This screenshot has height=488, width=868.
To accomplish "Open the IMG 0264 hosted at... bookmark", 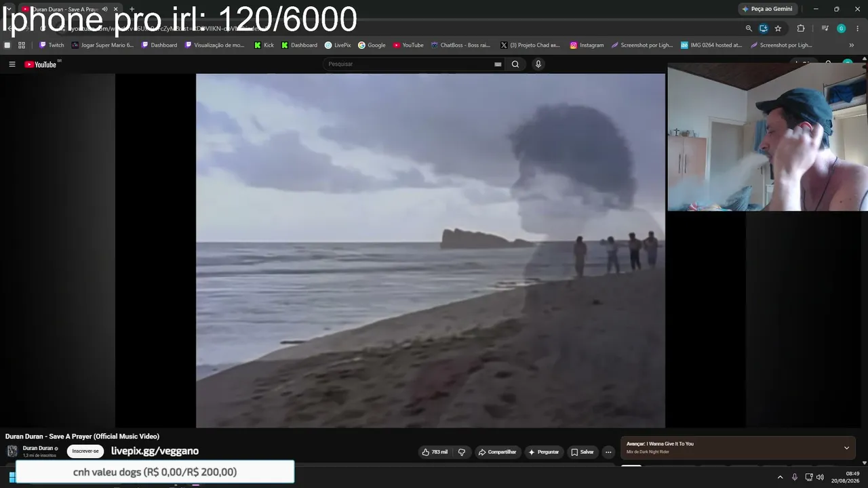I will [711, 45].
